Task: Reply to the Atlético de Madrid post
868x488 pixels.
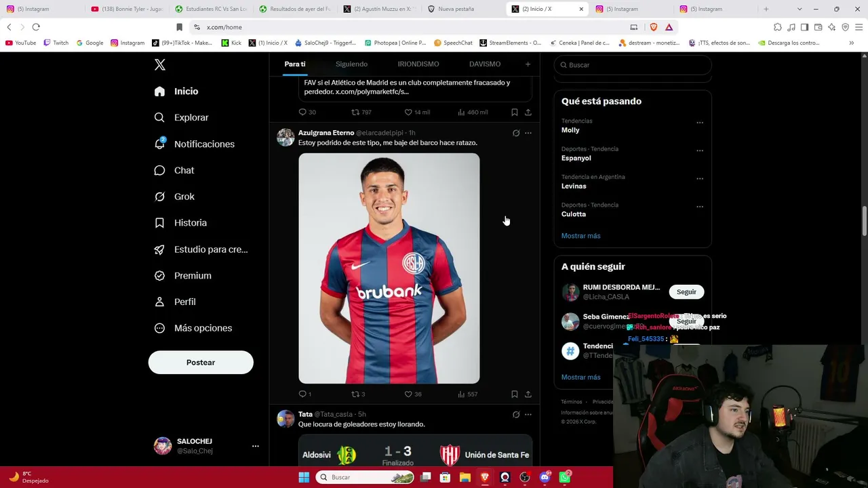Action: tap(307, 113)
